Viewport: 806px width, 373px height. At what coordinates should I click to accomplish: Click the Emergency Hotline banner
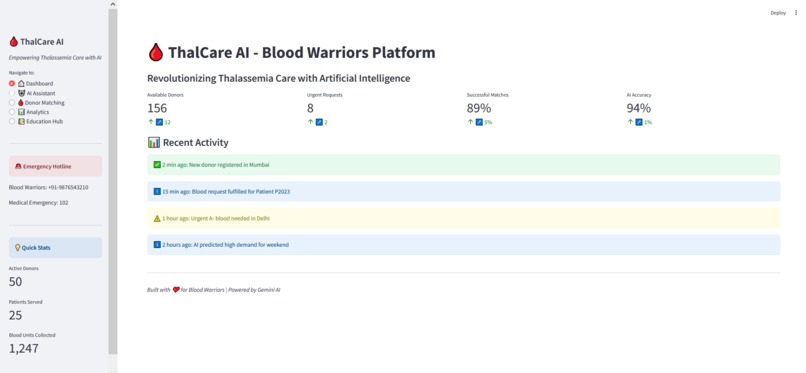[x=56, y=166]
